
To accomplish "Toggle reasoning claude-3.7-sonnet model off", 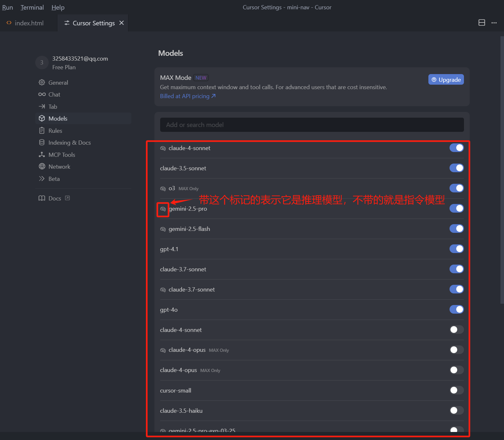I will pos(457,289).
